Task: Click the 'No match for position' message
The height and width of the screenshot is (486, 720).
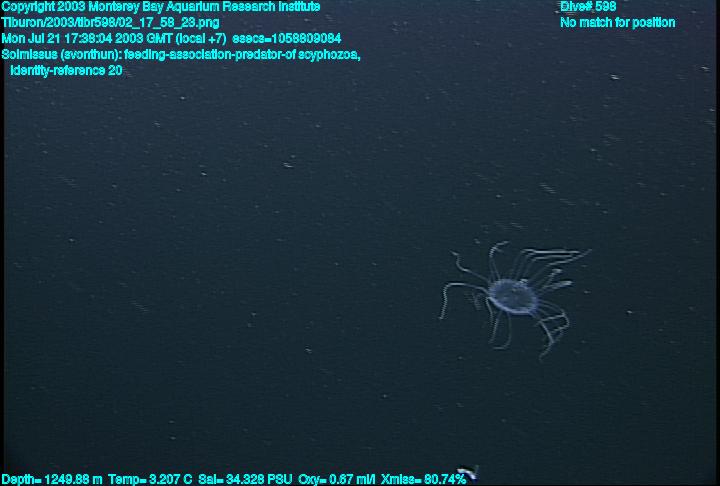Action: 618,23
